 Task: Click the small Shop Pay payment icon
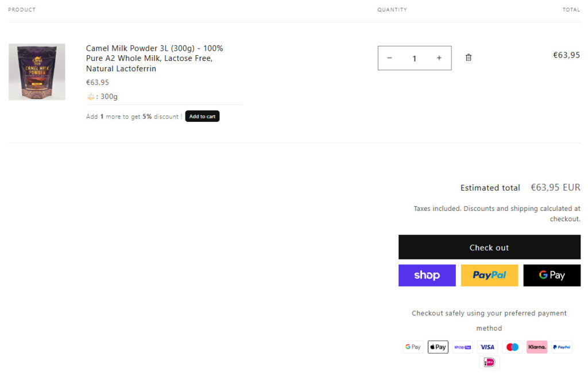(x=463, y=347)
